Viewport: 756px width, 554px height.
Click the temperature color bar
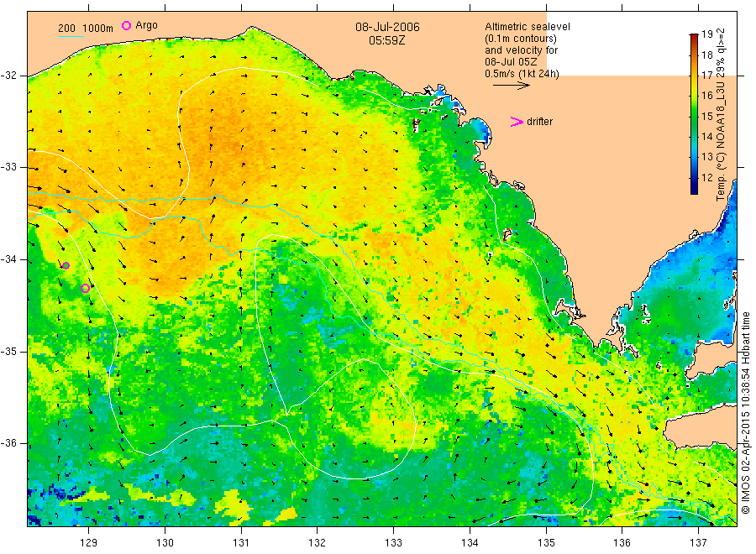(694, 114)
